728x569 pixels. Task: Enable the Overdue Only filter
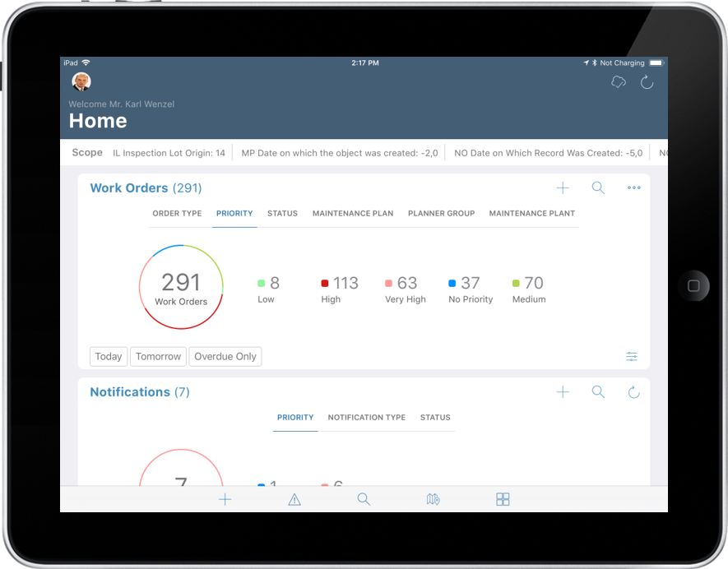pyautogui.click(x=225, y=356)
